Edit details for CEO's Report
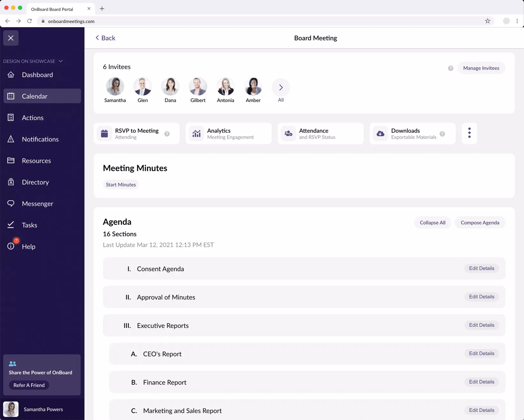524x420 pixels. (481, 354)
